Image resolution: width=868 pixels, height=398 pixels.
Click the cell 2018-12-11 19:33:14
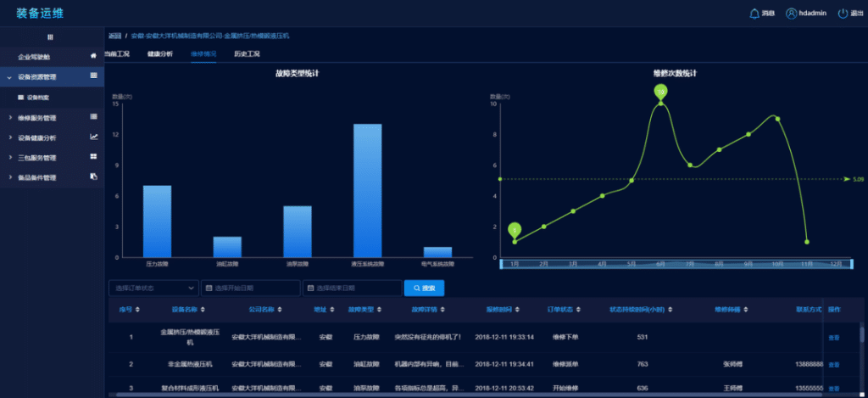[504, 337]
